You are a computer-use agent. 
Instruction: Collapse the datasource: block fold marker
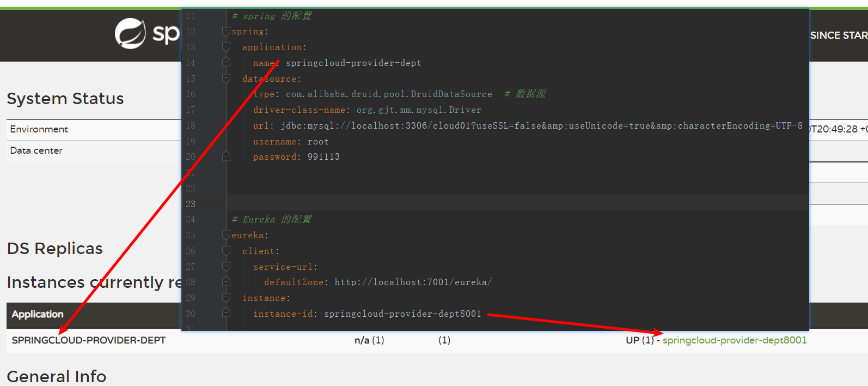226,79
